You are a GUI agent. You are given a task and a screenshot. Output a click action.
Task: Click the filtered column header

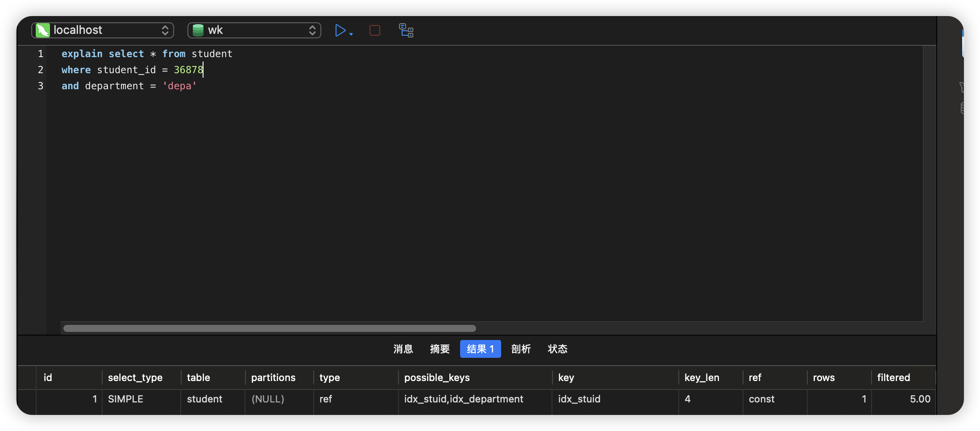[904, 377]
